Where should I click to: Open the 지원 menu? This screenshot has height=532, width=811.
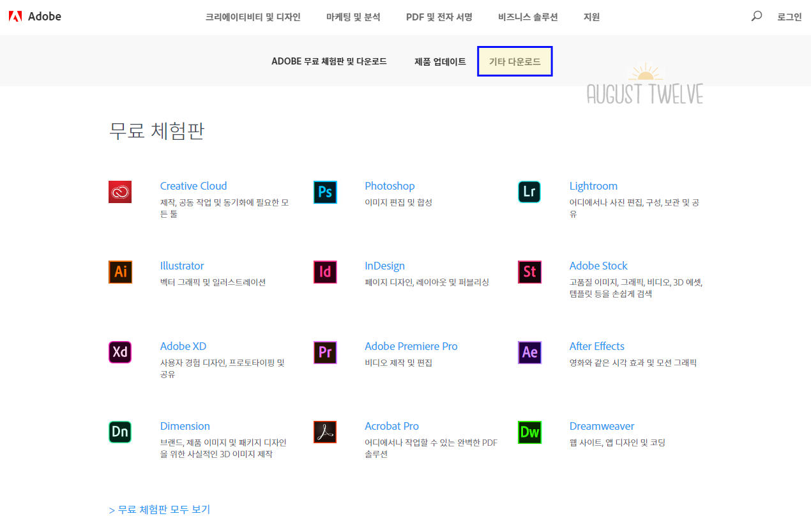(x=592, y=17)
